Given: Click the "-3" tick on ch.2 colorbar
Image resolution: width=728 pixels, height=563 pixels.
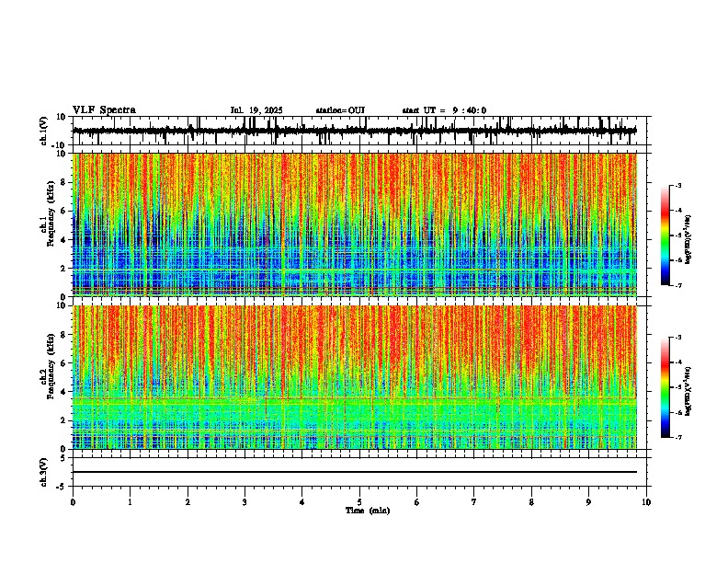Looking at the screenshot, I should [678, 338].
